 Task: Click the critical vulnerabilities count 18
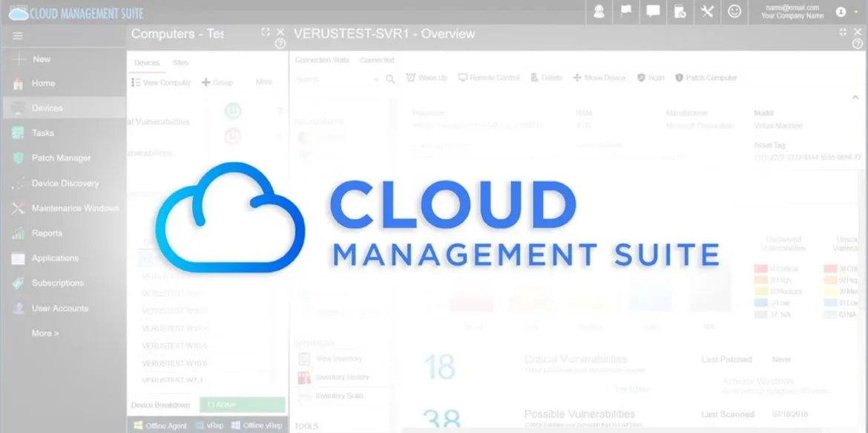tap(439, 367)
